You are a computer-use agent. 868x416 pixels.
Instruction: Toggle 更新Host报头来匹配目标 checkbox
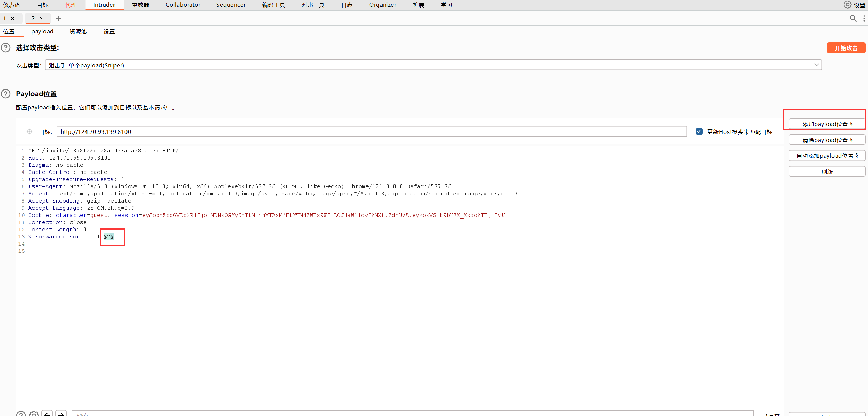tap(699, 131)
